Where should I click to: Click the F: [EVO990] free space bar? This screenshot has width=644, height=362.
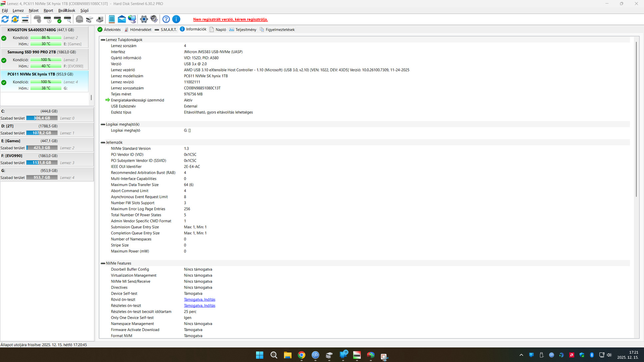coord(42,163)
